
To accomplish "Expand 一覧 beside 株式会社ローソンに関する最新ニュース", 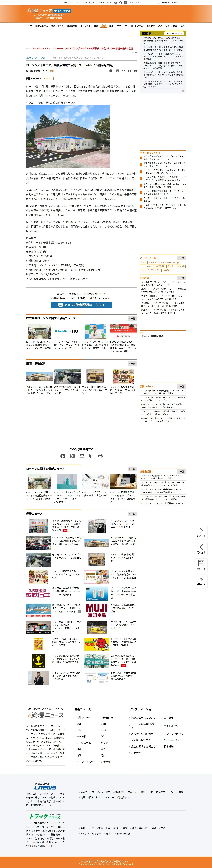I will (132, 318).
